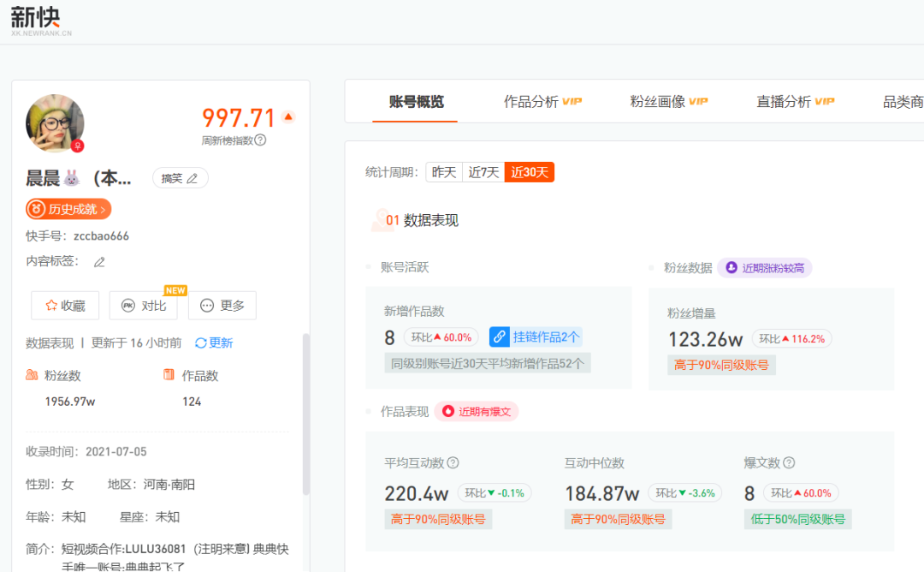Open the 更多 options menu

[x=222, y=306]
